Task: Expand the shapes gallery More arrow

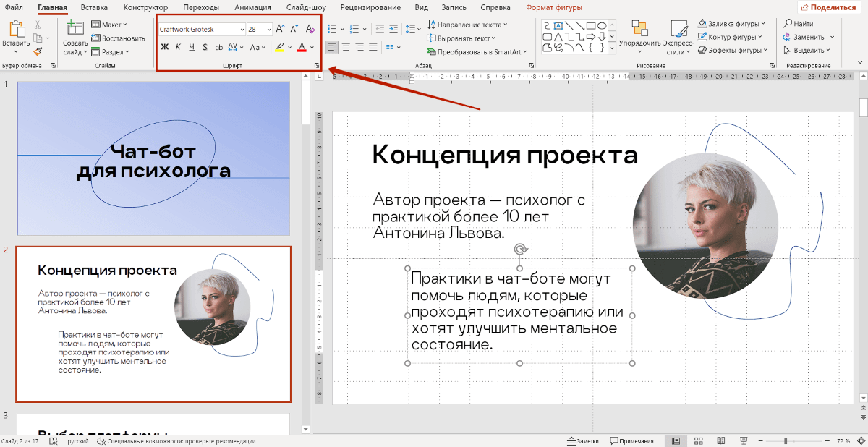Action: click(x=612, y=48)
